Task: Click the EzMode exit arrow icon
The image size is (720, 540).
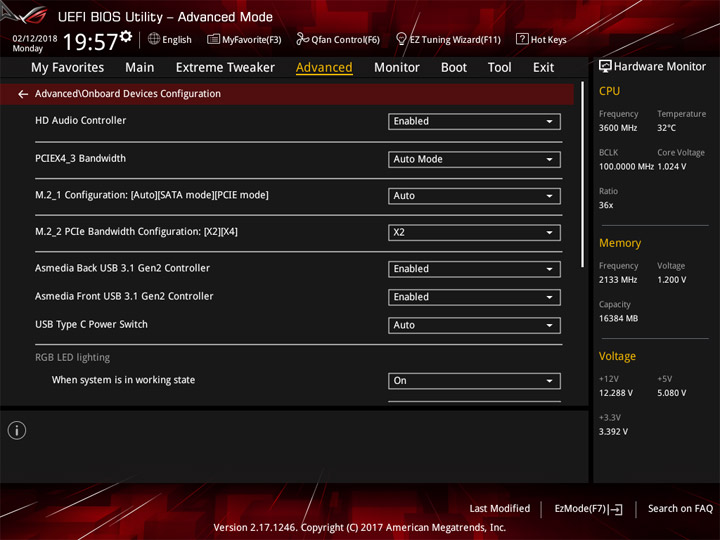Action: point(616,509)
